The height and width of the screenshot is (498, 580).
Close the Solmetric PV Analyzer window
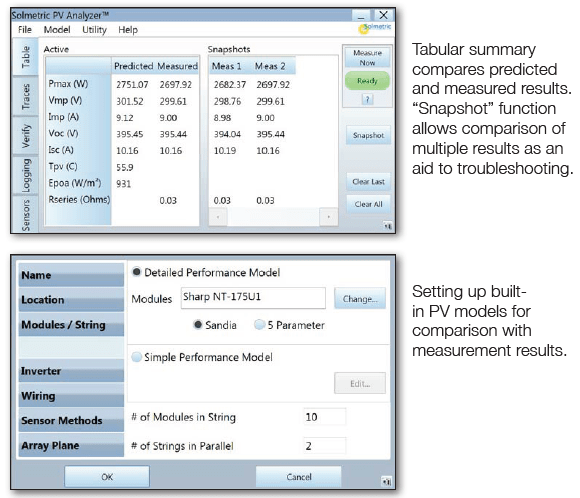click(x=384, y=15)
